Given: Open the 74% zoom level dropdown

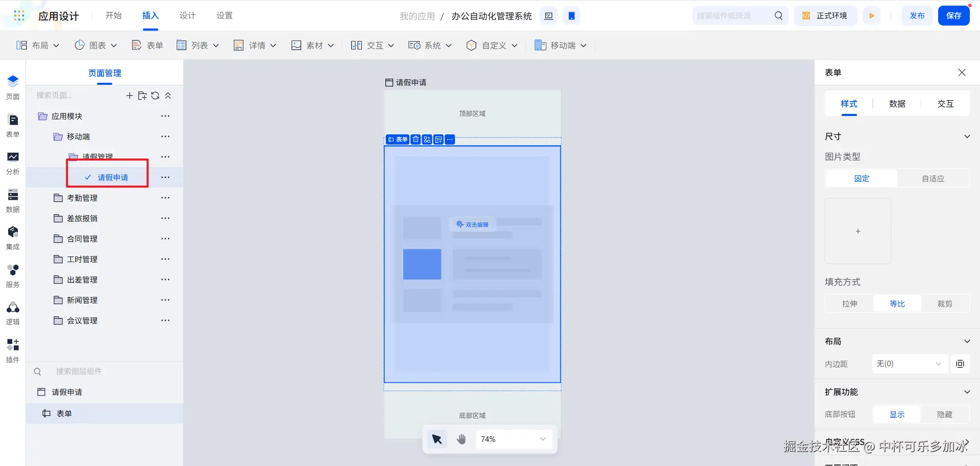Looking at the screenshot, I should 514,439.
